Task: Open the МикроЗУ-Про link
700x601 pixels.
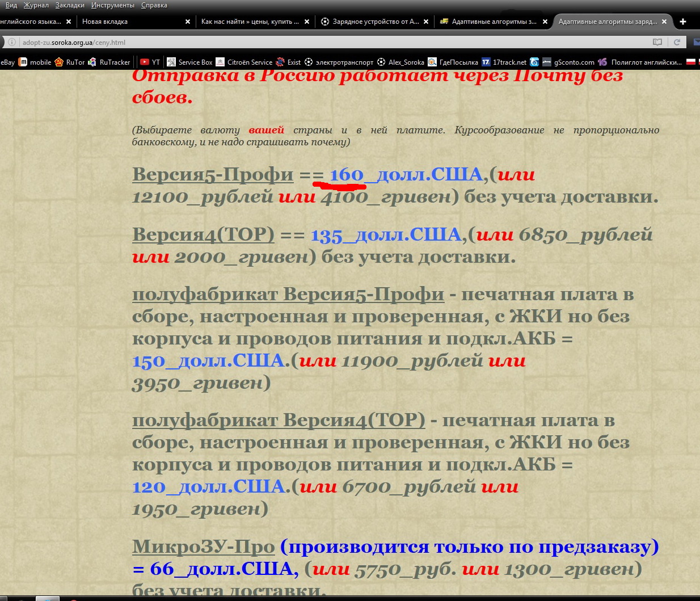Action: [x=203, y=547]
